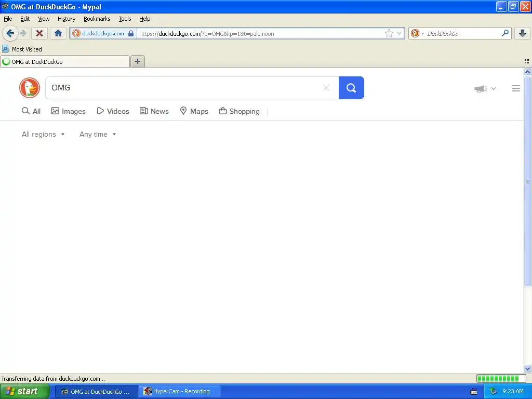Screen dimensions: 532x399
Task: Open the Windows start button
Action: pyautogui.click(x=24, y=391)
